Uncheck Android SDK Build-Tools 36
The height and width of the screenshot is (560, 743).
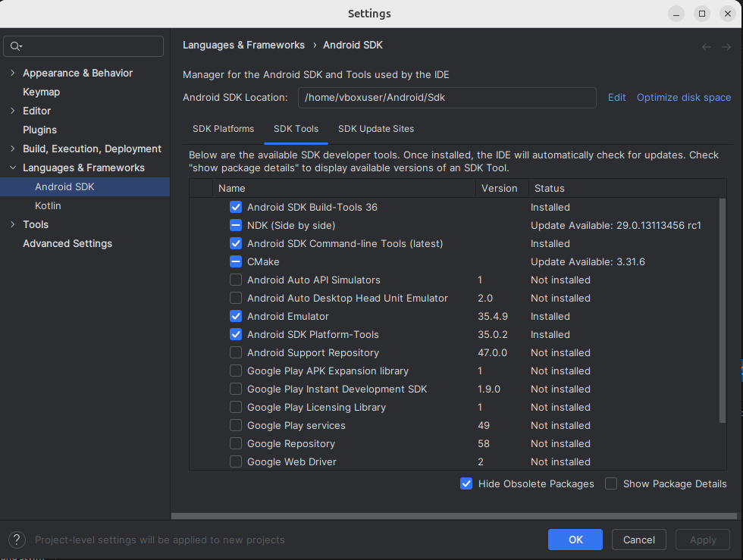point(236,207)
